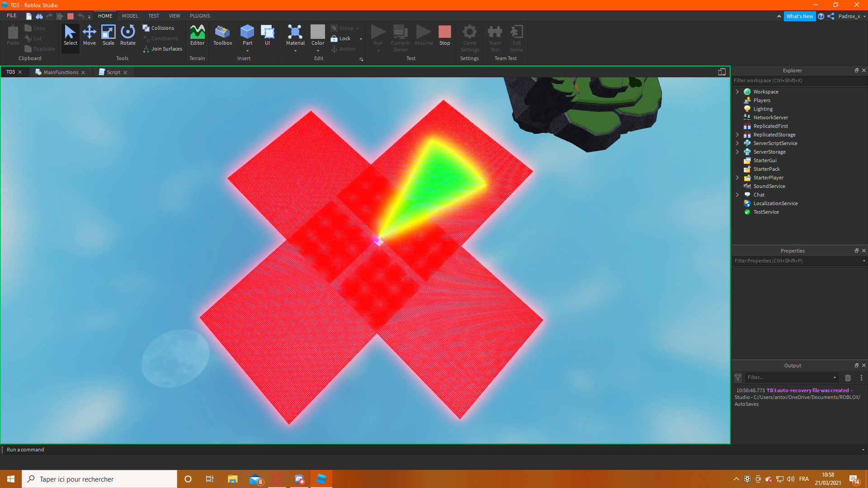Open the PLUGINS ribbon tab
Viewport: 868px width, 488px height.
click(x=200, y=16)
